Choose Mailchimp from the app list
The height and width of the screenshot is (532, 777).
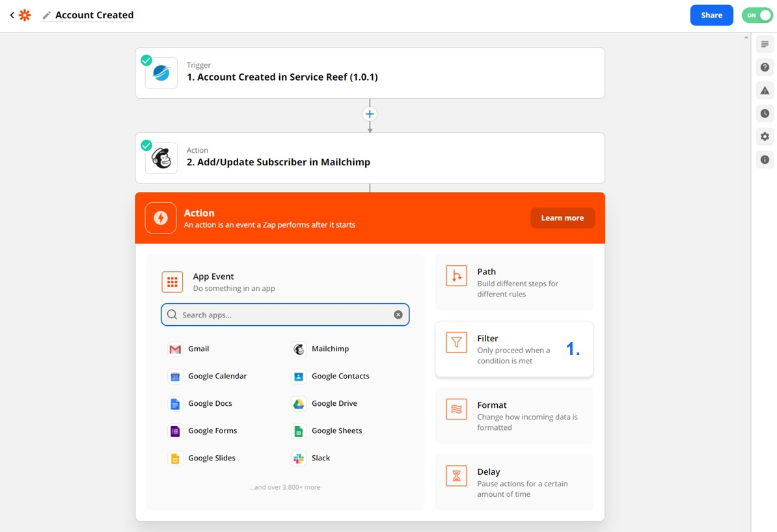(321, 349)
